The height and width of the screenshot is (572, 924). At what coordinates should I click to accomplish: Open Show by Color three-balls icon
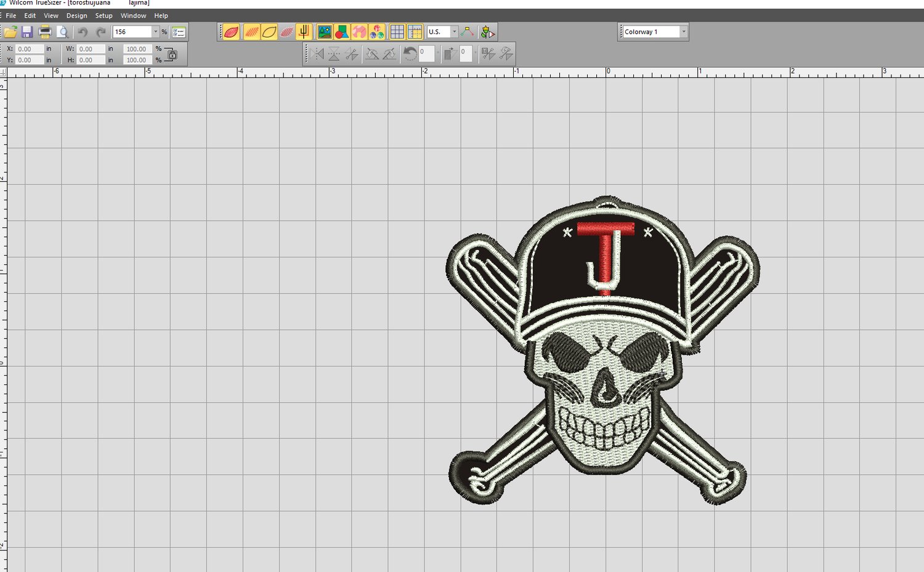coord(377,31)
